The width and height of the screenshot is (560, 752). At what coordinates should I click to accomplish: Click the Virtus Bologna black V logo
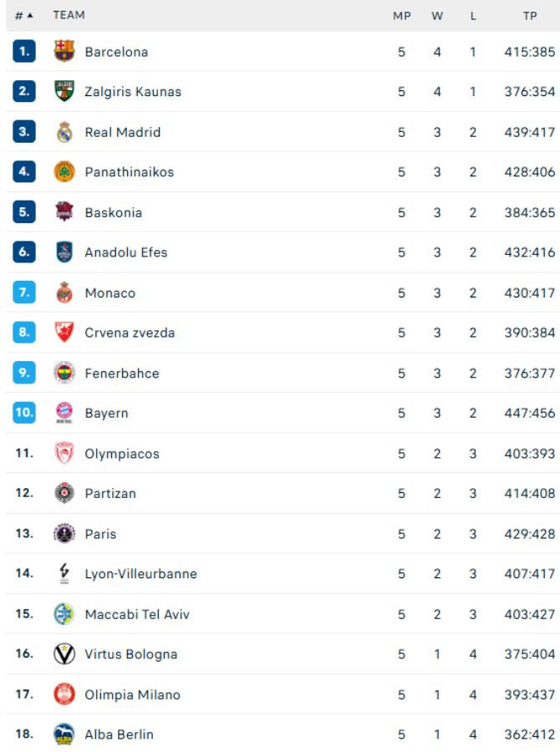coord(64,654)
